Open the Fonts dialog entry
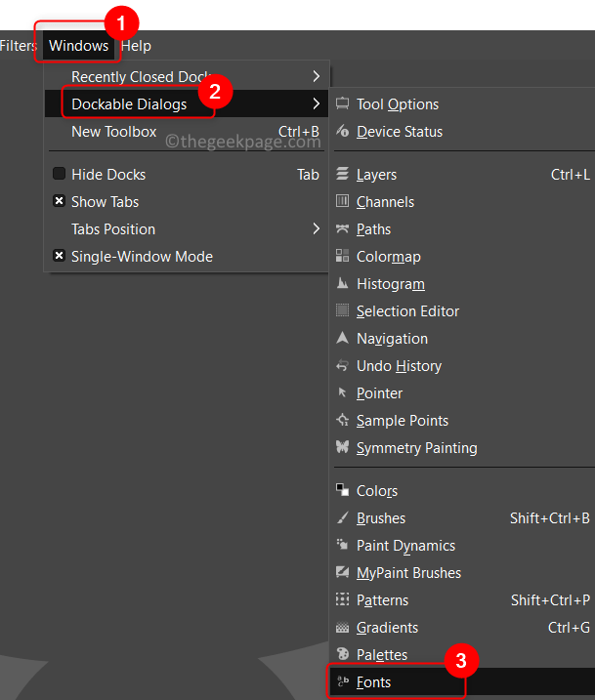595x700 pixels. click(463, 681)
